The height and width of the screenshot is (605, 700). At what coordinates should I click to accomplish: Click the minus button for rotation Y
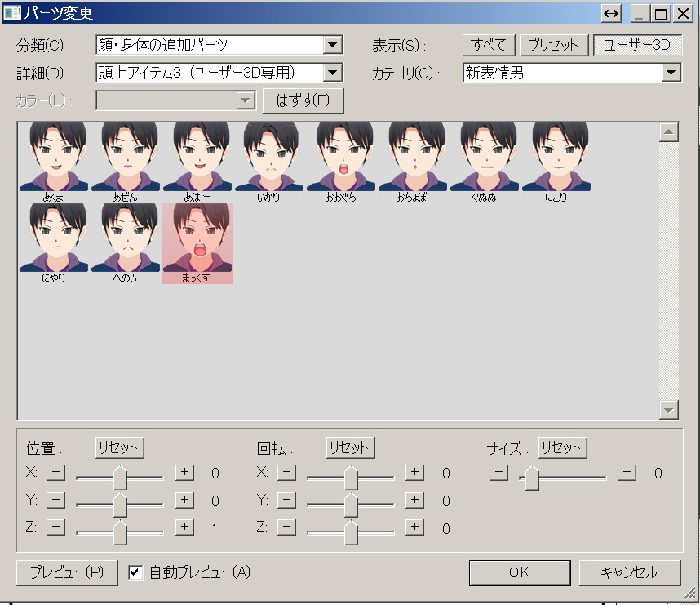286,500
